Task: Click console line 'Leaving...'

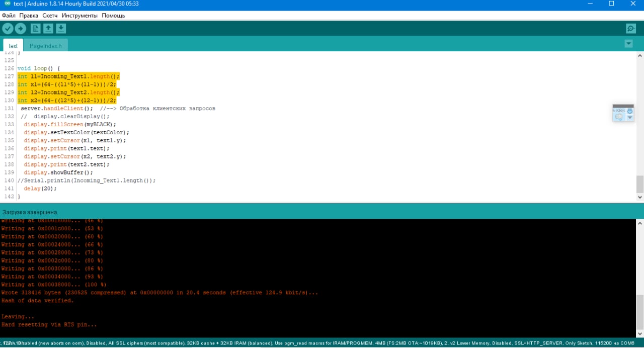Action: [18, 317]
